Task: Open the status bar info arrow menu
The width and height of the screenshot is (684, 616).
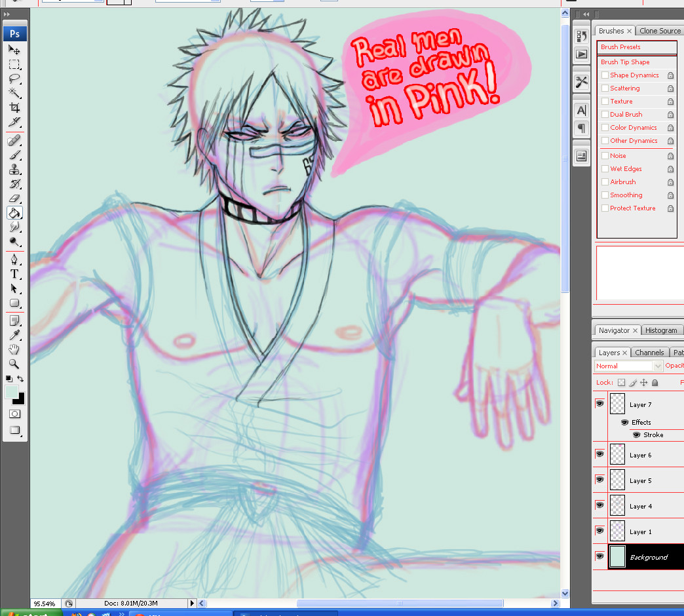Action: (191, 604)
